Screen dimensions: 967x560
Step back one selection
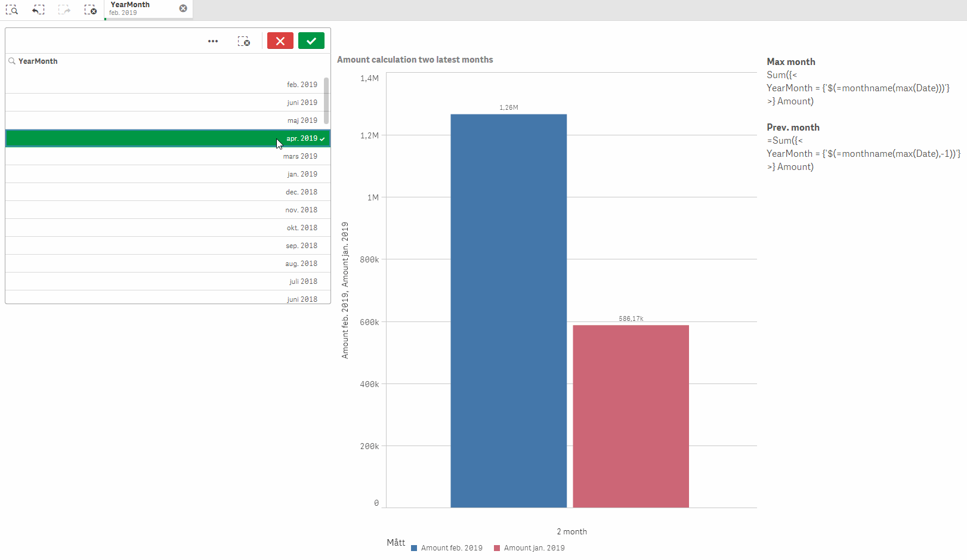[x=38, y=10]
